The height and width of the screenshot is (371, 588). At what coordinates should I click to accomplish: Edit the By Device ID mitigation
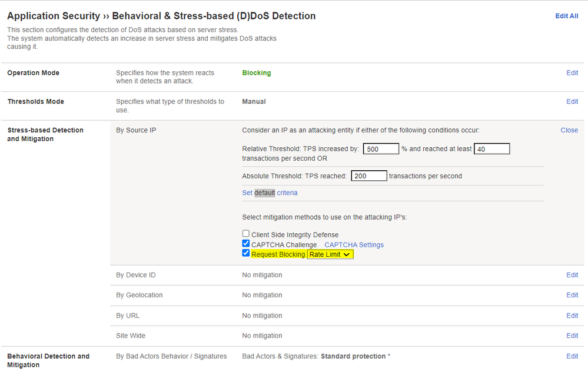point(572,275)
